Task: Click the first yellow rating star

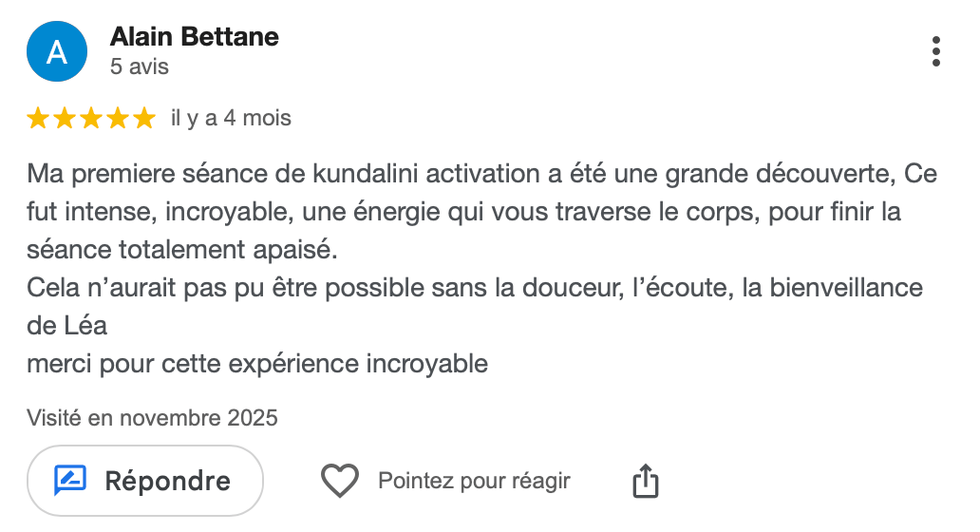Action: [38, 119]
